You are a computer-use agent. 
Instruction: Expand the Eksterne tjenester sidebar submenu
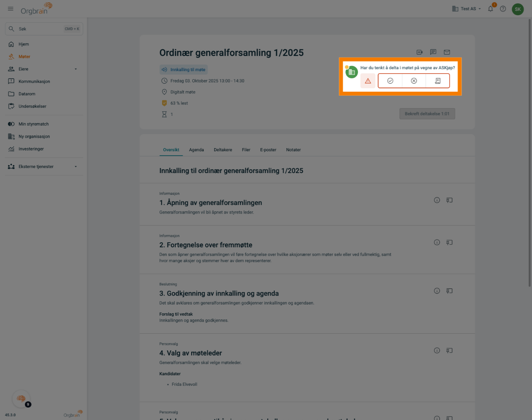[x=76, y=167]
